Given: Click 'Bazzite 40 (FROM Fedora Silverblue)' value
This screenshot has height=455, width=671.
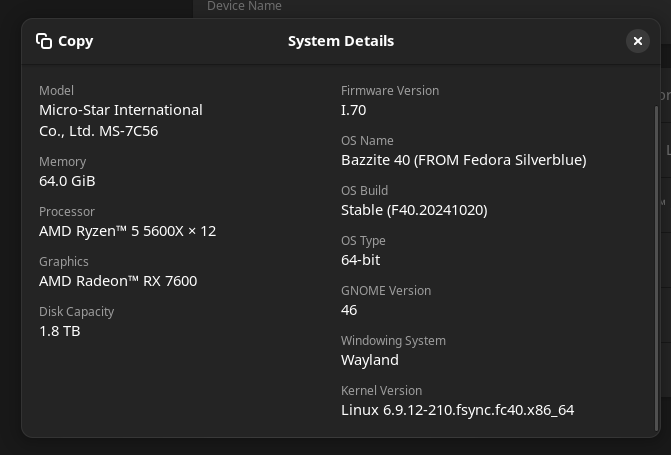Looking at the screenshot, I should click(464, 160).
